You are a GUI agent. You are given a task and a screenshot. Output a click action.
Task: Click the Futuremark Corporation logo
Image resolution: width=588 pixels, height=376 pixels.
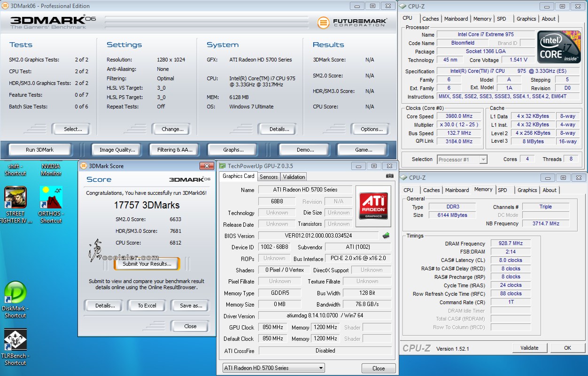coord(352,23)
